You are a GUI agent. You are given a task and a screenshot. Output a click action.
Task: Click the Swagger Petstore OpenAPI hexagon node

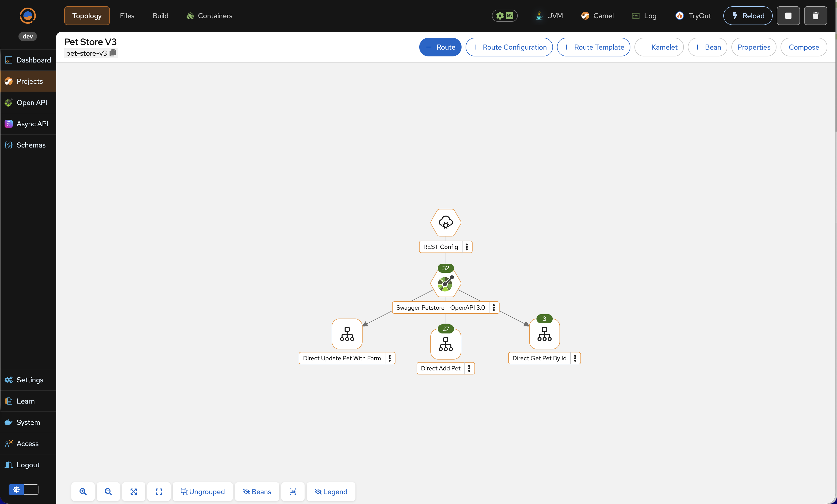(446, 283)
